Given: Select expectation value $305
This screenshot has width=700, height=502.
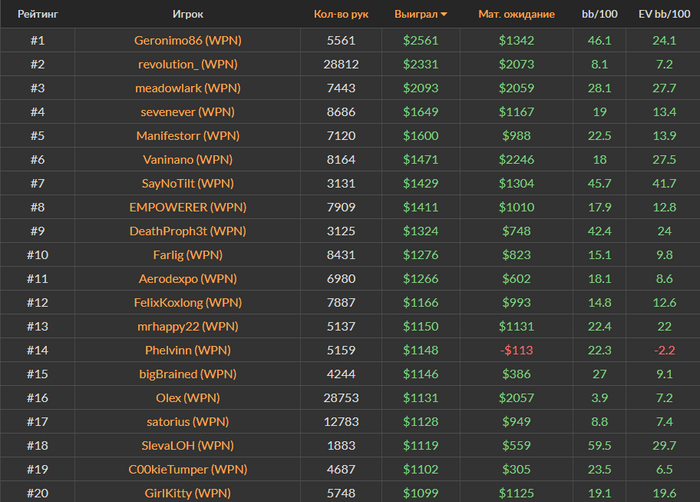Looking at the screenshot, I should click(517, 469).
